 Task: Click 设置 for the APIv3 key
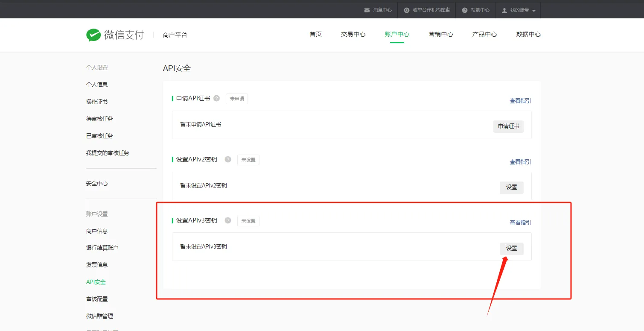click(511, 248)
